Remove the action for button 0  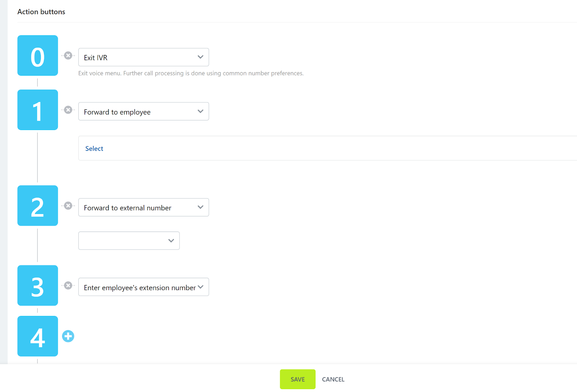pos(68,55)
